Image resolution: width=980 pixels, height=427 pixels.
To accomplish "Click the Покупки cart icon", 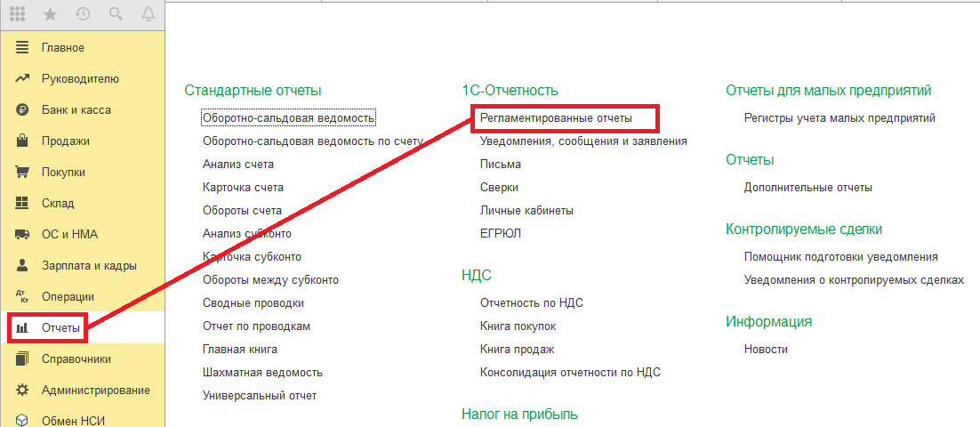I will tap(22, 172).
